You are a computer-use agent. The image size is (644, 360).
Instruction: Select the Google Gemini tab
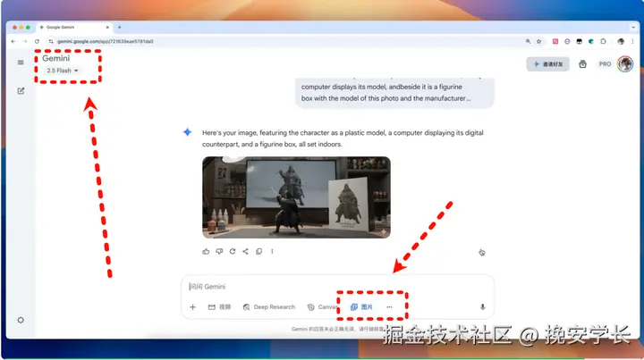point(74,28)
